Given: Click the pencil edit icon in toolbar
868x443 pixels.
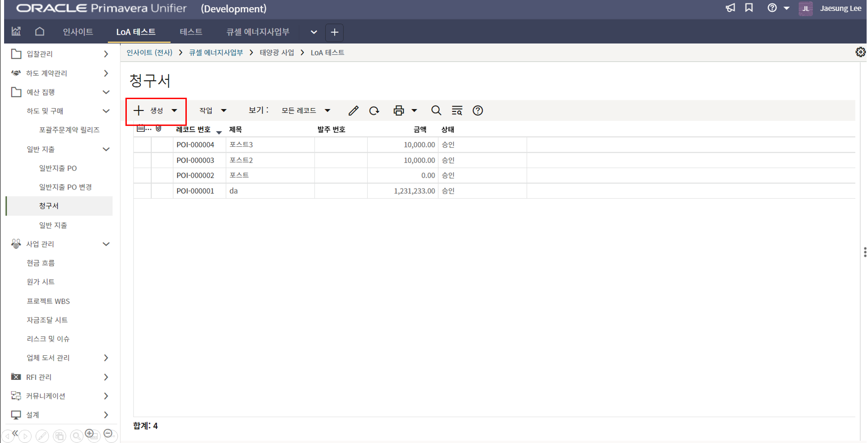Looking at the screenshot, I should point(353,110).
